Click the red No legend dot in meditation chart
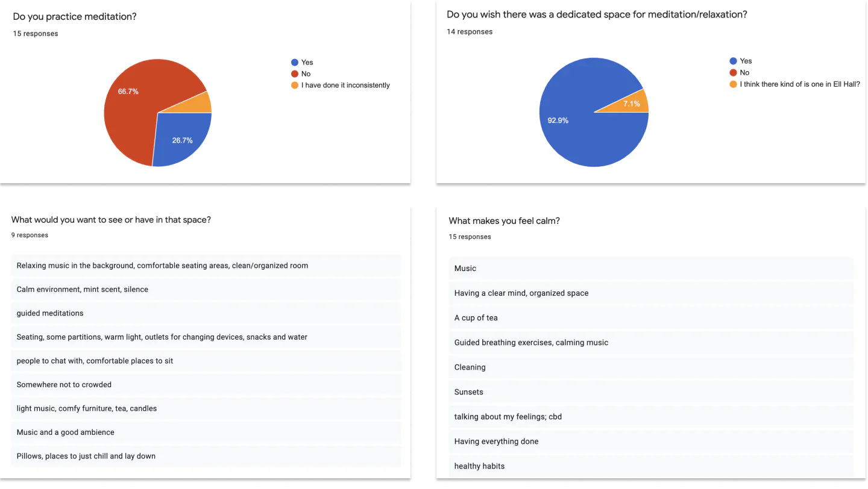The image size is (868, 489). (x=295, y=73)
